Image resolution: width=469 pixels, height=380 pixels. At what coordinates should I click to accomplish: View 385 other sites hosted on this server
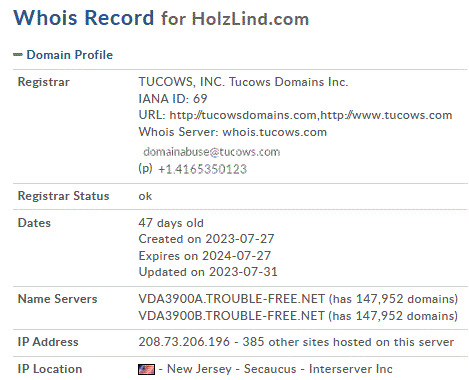point(348,342)
